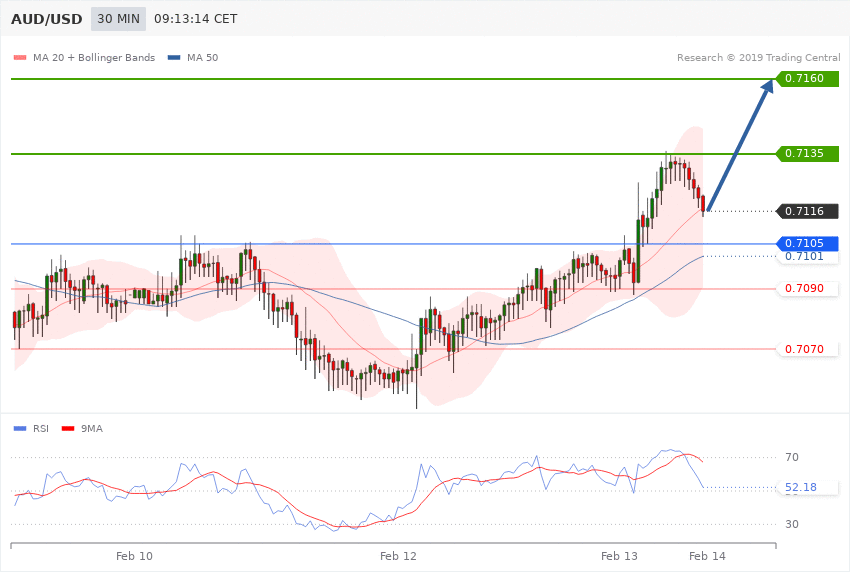Click the MA 20 + Bollinger Bands label
Screen dimensions: 850x576
(94, 57)
